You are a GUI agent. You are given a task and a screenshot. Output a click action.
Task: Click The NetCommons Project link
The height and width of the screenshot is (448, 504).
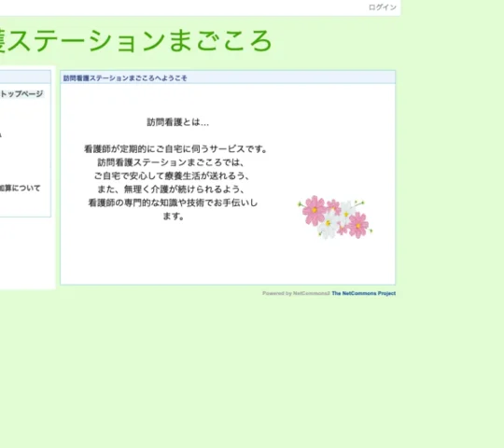click(x=364, y=293)
